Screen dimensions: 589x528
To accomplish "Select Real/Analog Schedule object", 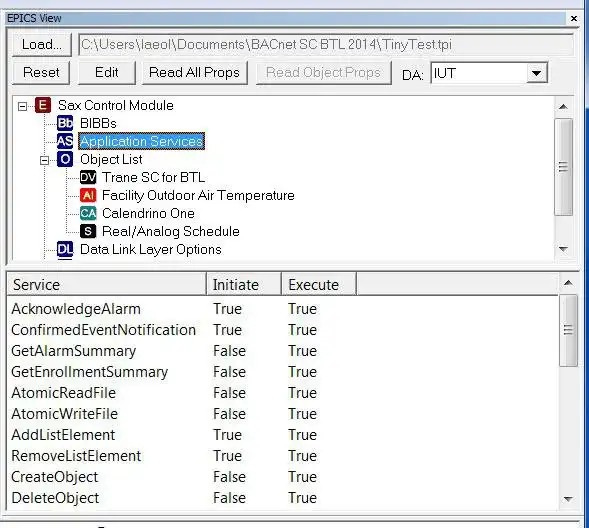I will tap(171, 231).
